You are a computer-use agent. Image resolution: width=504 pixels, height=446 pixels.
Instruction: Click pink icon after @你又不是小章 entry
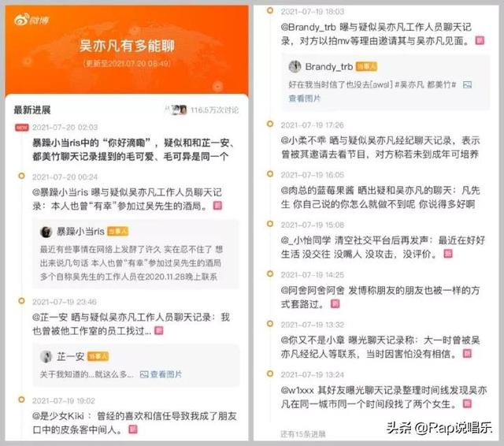[x=467, y=354]
